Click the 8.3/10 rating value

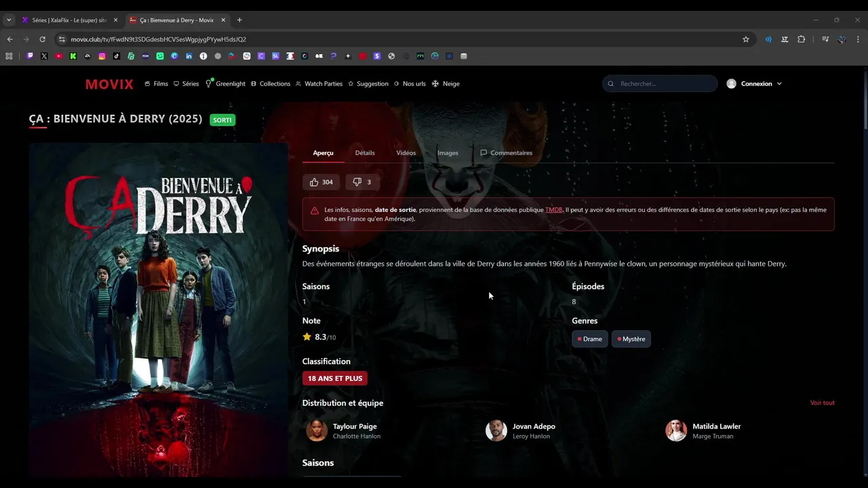pos(325,337)
